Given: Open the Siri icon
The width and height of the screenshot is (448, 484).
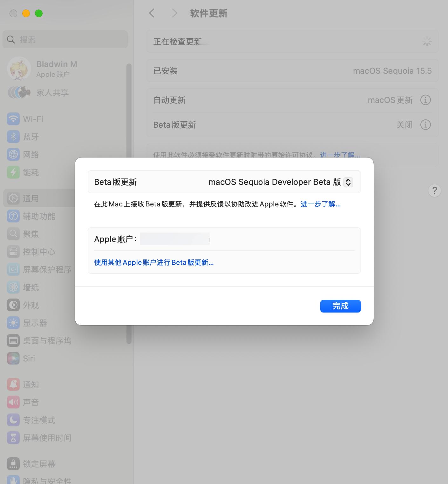Looking at the screenshot, I should point(13,359).
